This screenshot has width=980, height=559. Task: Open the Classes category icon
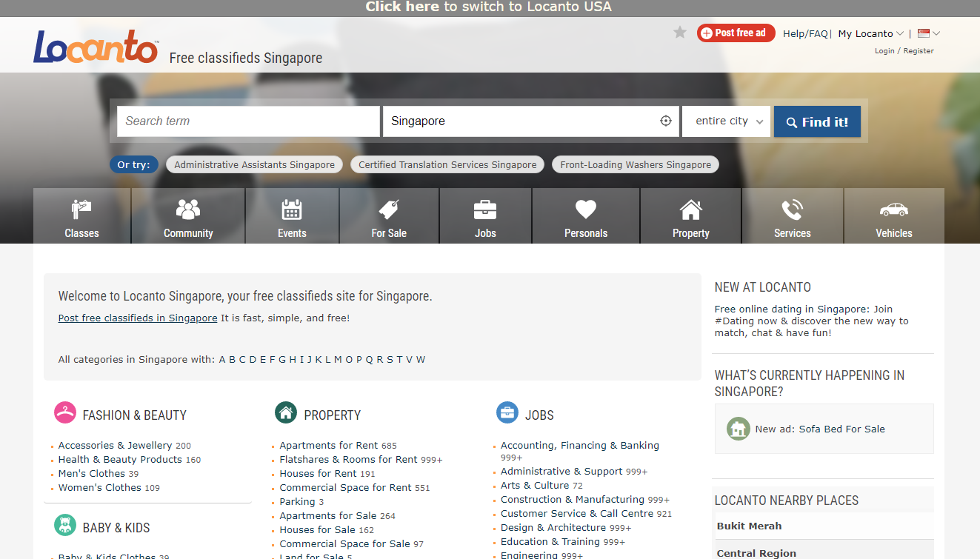[x=81, y=210]
